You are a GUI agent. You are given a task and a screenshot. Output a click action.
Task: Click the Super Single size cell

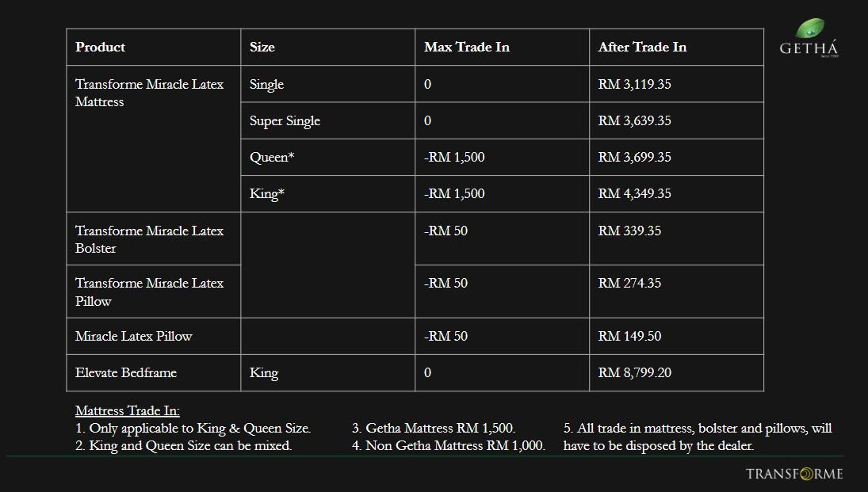click(x=285, y=121)
